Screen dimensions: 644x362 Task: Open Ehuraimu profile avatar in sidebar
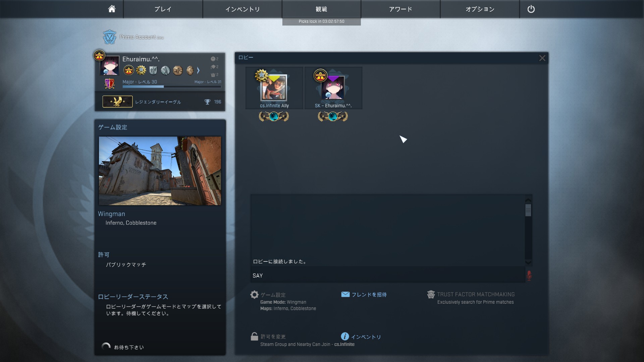[110, 65]
